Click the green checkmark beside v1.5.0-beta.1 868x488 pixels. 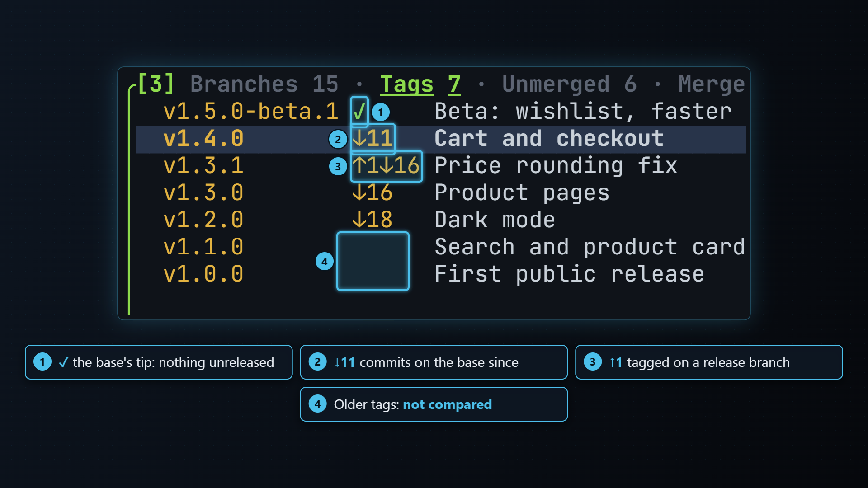tap(359, 112)
